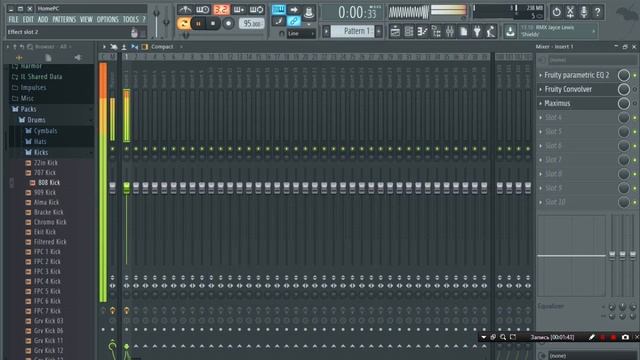Select the draw pencil snap icon
This screenshot has height=360, width=640.
[279, 21]
